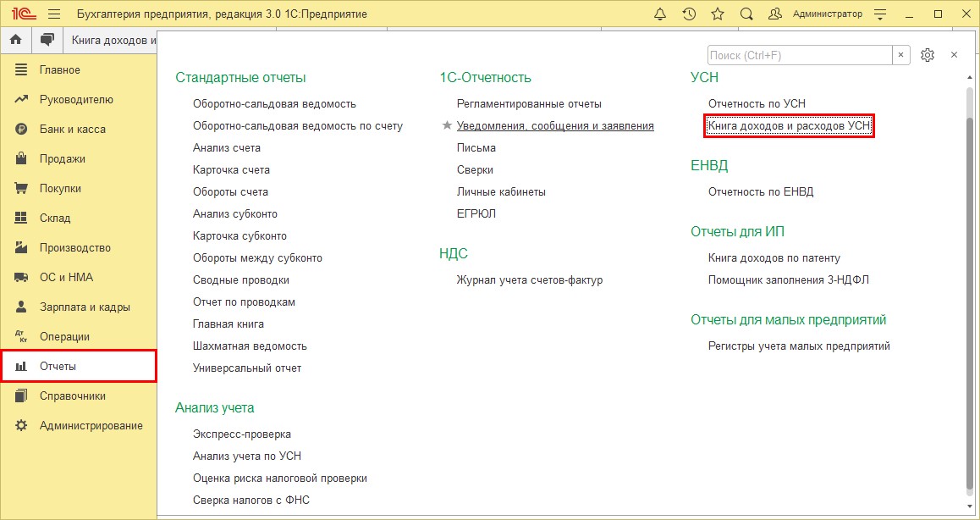Image resolution: width=980 pixels, height=520 pixels.
Task: Open the history clock icon
Action: point(690,14)
